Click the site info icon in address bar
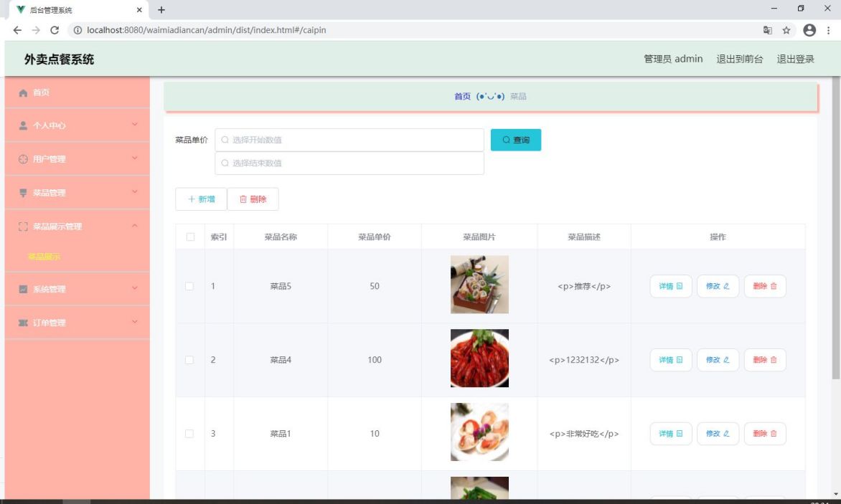This screenshot has width=841, height=504. pos(77,30)
